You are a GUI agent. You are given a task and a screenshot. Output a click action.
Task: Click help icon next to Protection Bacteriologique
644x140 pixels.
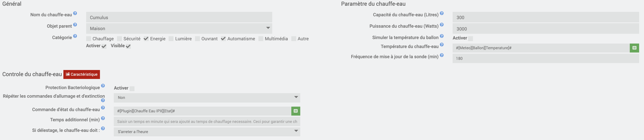pos(103,86)
